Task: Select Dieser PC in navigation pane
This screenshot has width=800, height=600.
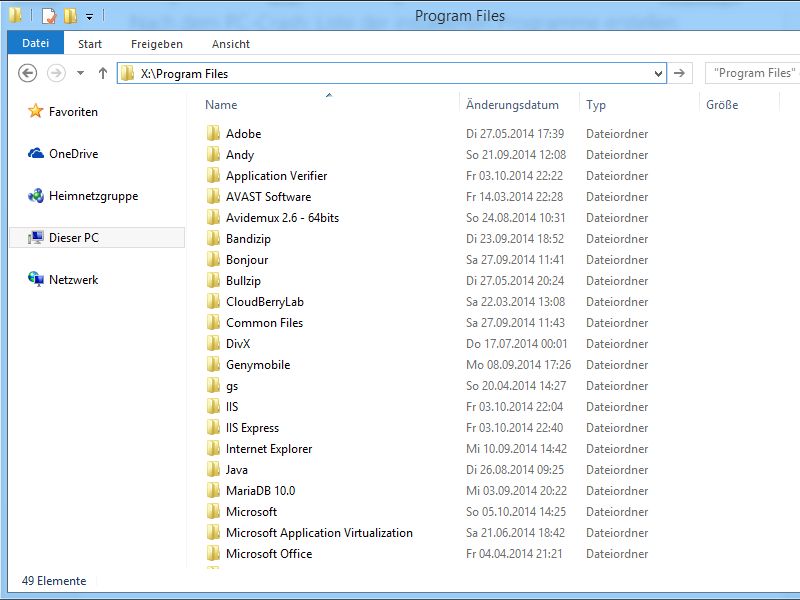Action: 97,238
